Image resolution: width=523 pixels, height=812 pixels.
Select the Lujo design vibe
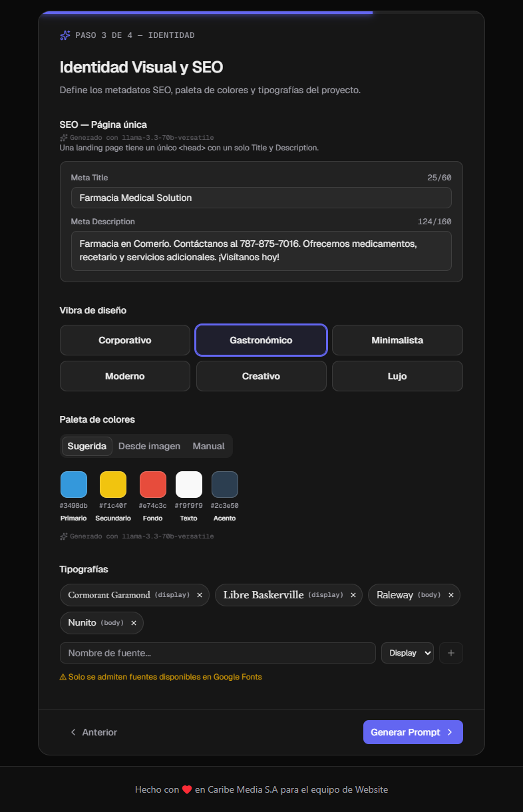(x=397, y=376)
